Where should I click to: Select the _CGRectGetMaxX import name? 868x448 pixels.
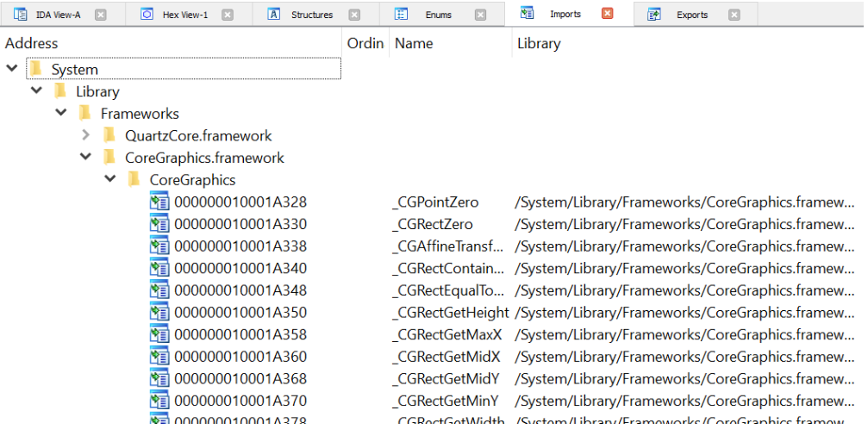pyautogui.click(x=446, y=334)
